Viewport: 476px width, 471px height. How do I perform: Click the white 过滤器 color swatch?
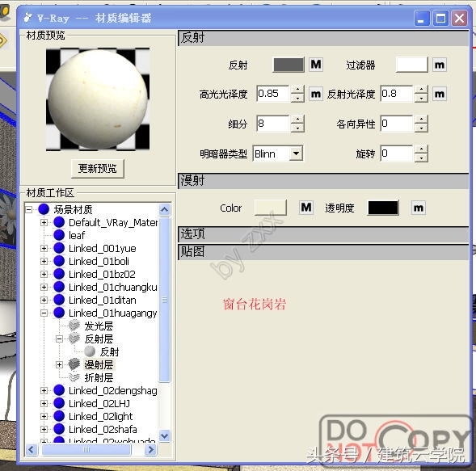coord(412,65)
